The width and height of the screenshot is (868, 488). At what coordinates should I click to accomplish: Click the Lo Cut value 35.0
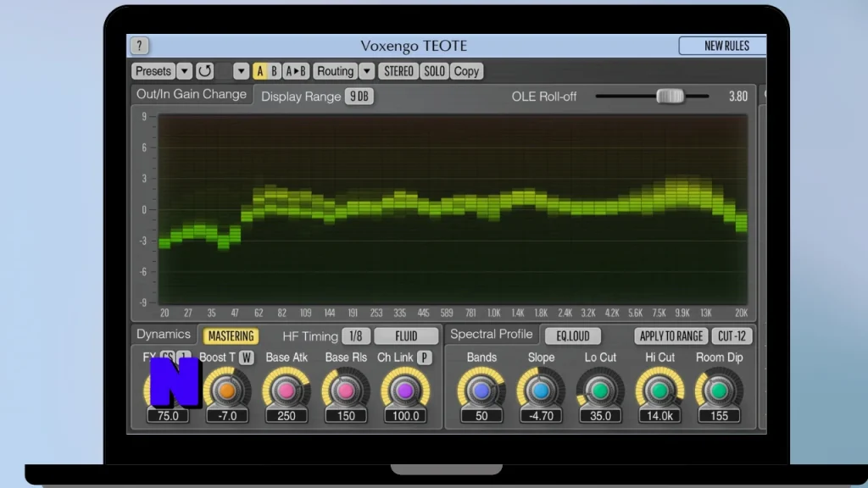coord(600,415)
